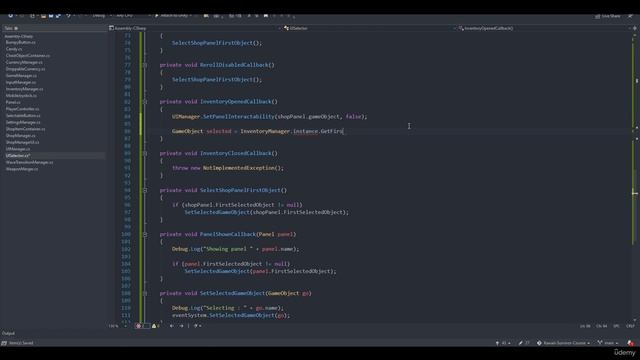The image size is (640, 360).
Task: Open ShopManagerUI.cs file
Action: (x=22, y=142)
